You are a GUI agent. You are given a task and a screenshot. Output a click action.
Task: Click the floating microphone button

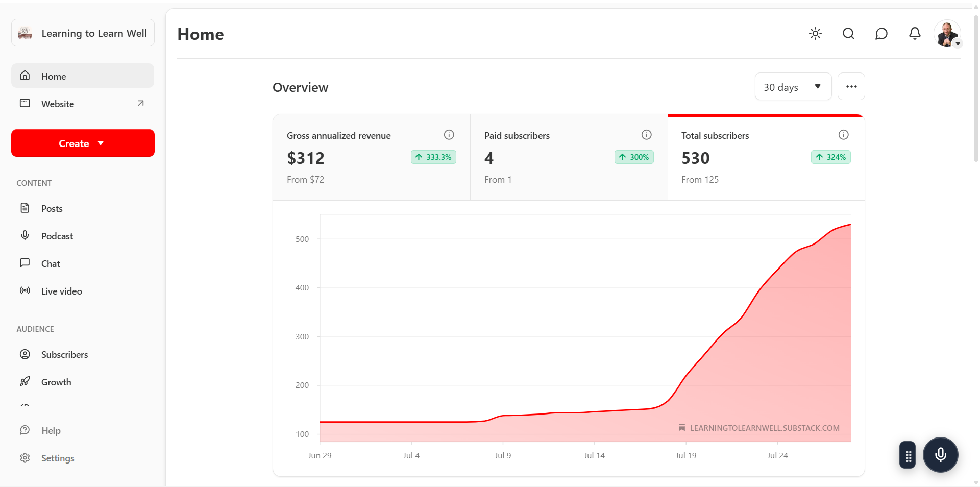coord(941,455)
